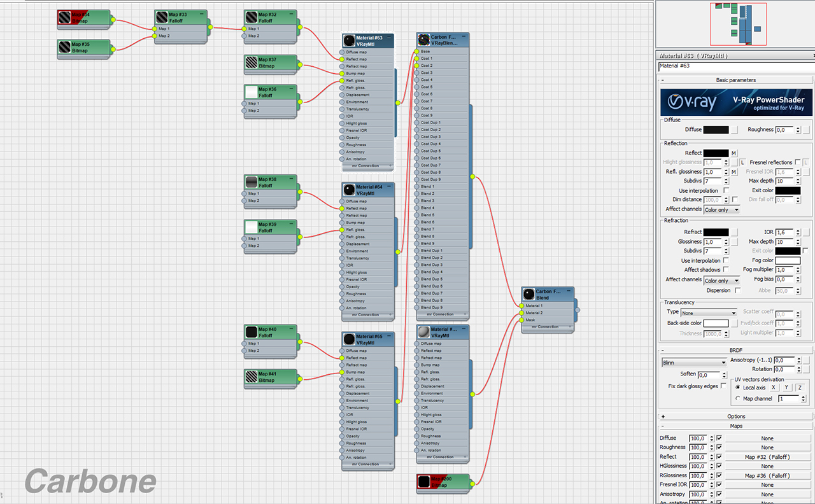
Task: Open the Diffuse color swatch
Action: point(716,130)
